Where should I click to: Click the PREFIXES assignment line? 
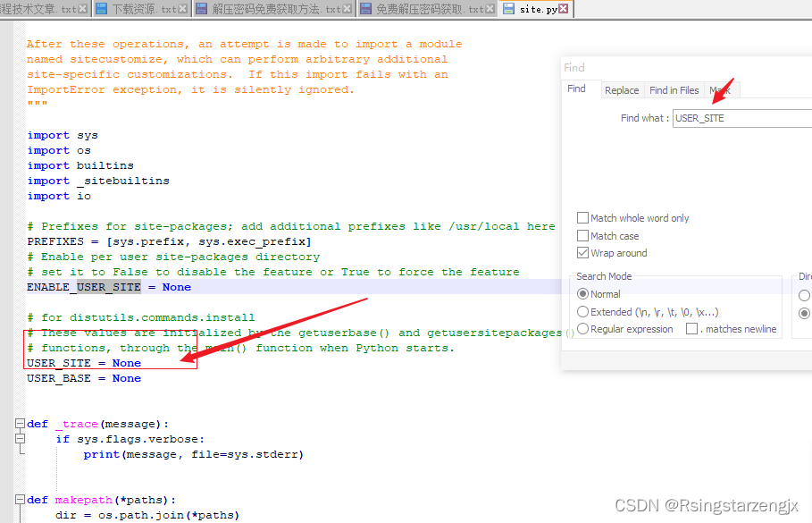pos(170,241)
